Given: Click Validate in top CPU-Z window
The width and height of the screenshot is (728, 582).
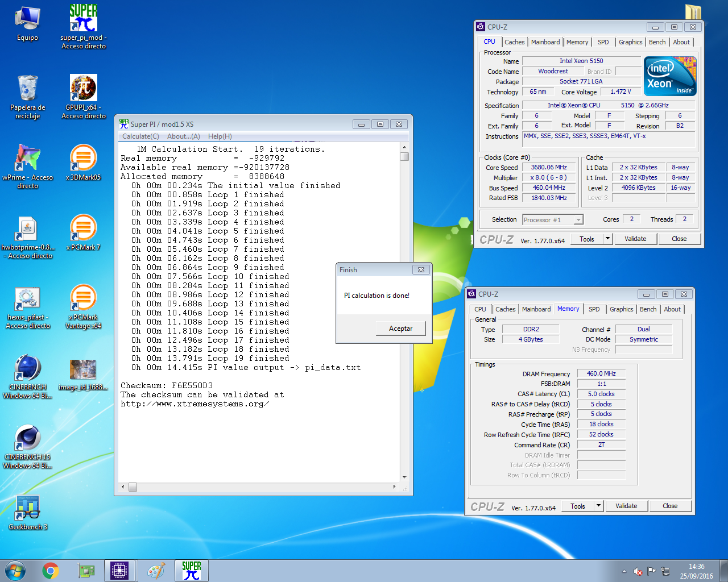Looking at the screenshot, I should tap(635, 239).
